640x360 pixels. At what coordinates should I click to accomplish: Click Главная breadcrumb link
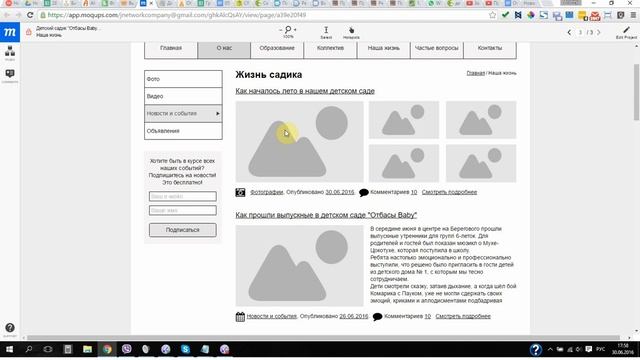click(476, 73)
